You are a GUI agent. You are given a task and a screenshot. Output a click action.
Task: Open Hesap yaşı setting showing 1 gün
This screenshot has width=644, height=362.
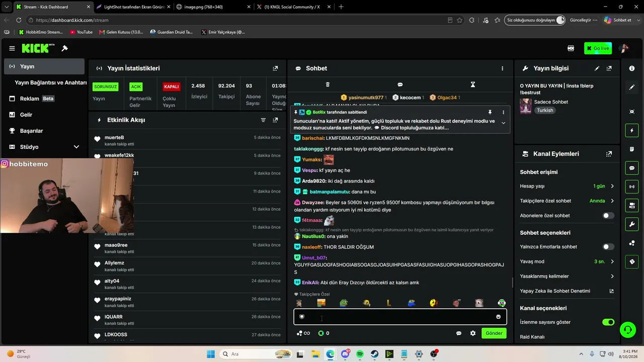click(567, 186)
